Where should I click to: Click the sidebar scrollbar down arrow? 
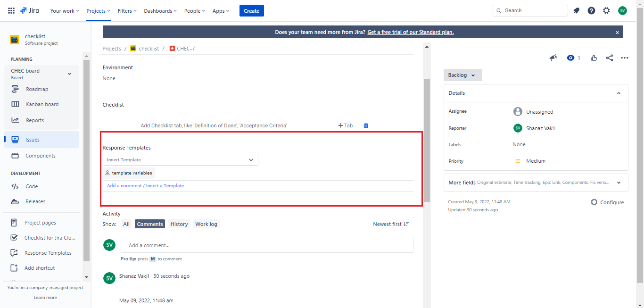tap(86, 277)
